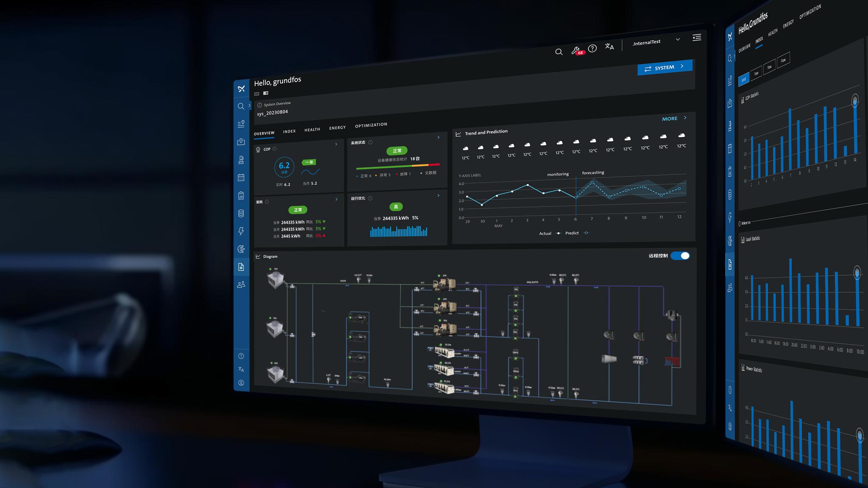Click the question mark help icon in top bar

(593, 48)
